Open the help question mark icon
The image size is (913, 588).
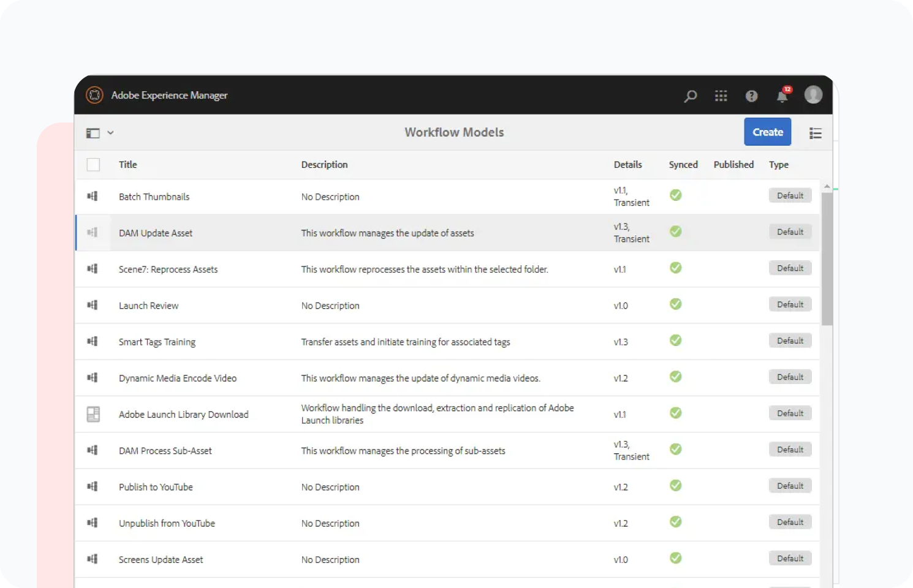click(x=752, y=96)
